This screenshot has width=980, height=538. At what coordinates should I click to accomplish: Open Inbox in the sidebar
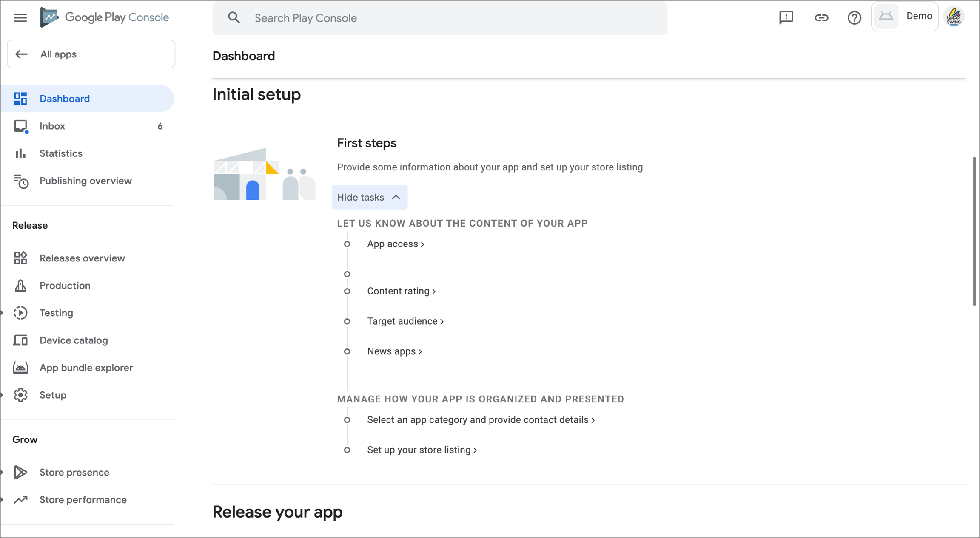click(x=52, y=126)
